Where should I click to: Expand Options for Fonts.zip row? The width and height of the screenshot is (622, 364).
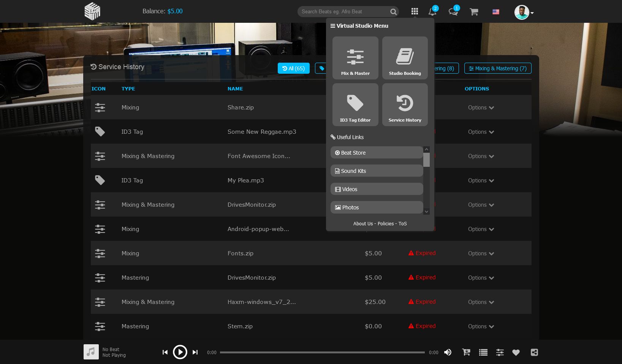pos(481,253)
